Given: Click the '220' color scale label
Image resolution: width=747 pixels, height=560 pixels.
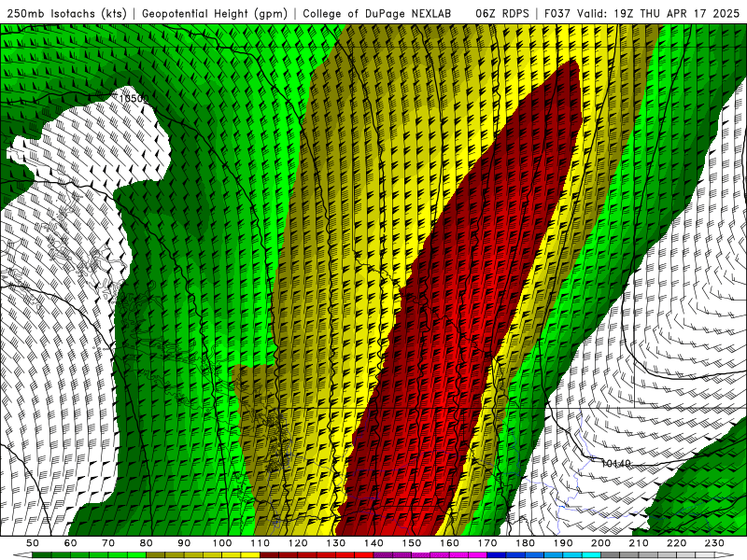Looking at the screenshot, I should [676, 543].
